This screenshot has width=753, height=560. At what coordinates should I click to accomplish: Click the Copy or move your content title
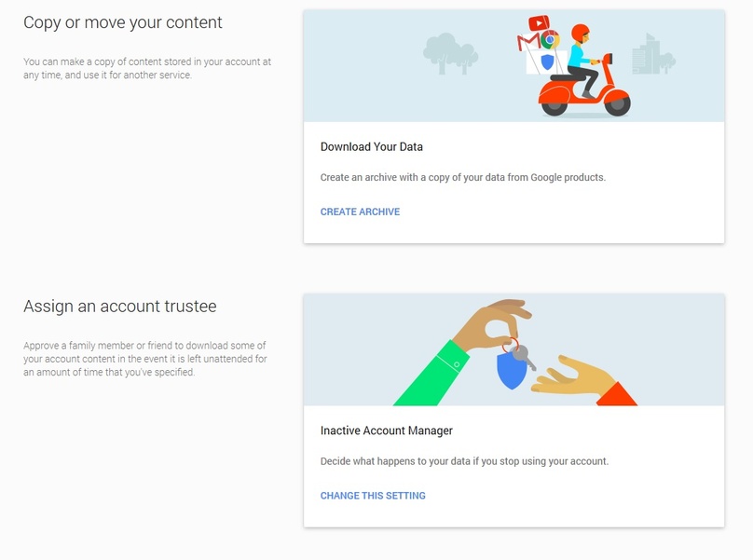(x=123, y=22)
